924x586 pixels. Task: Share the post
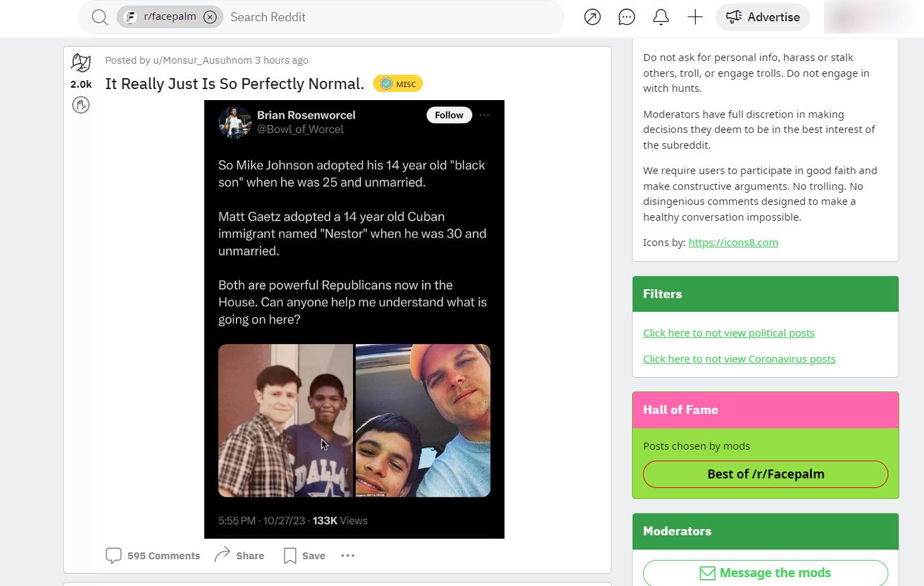click(239, 555)
